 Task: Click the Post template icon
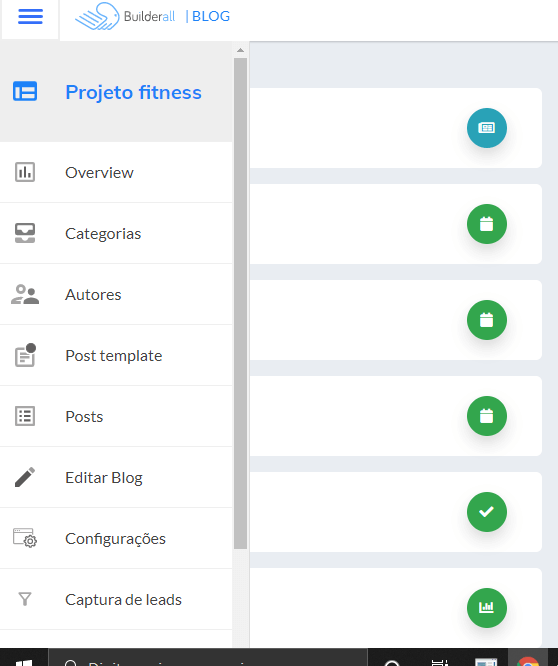click(x=25, y=355)
